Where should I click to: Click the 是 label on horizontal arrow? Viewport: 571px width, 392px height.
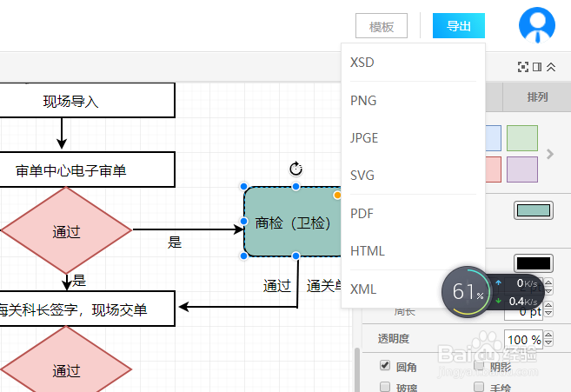click(175, 243)
